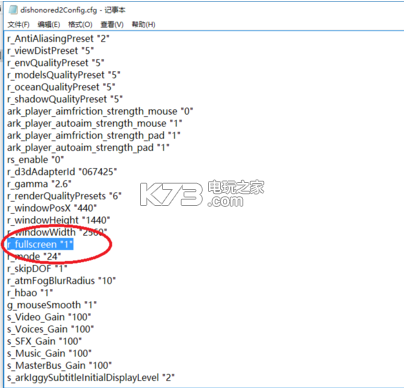The width and height of the screenshot is (404, 388).
Task: Click the g_mouseSmooth "1" line
Action: 52,305
